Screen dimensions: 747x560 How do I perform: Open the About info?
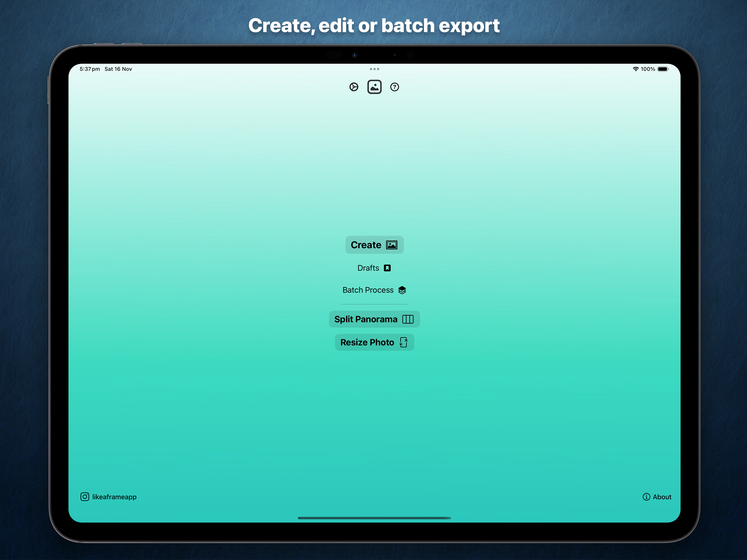tap(657, 497)
